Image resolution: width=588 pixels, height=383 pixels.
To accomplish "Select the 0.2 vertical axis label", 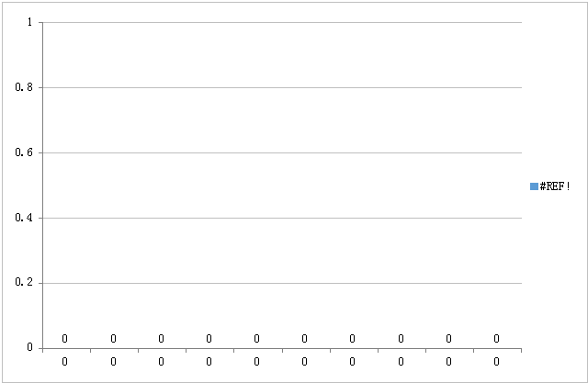I will [24, 283].
